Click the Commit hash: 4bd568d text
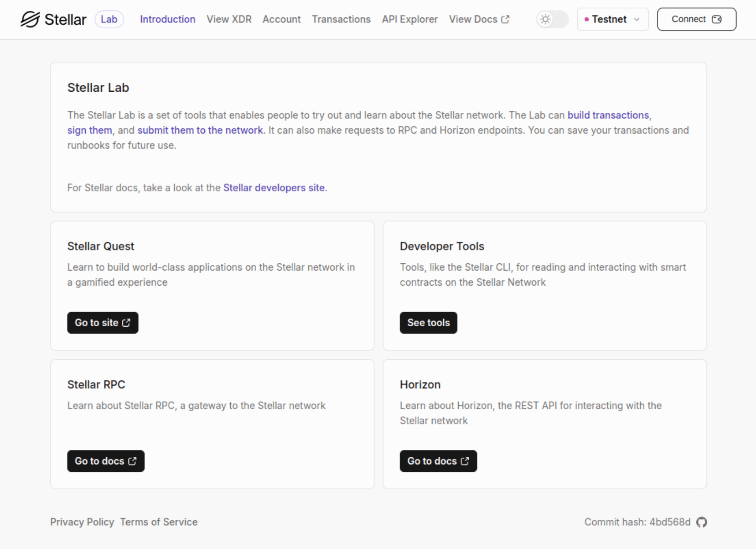The height and width of the screenshot is (549, 756). (637, 522)
